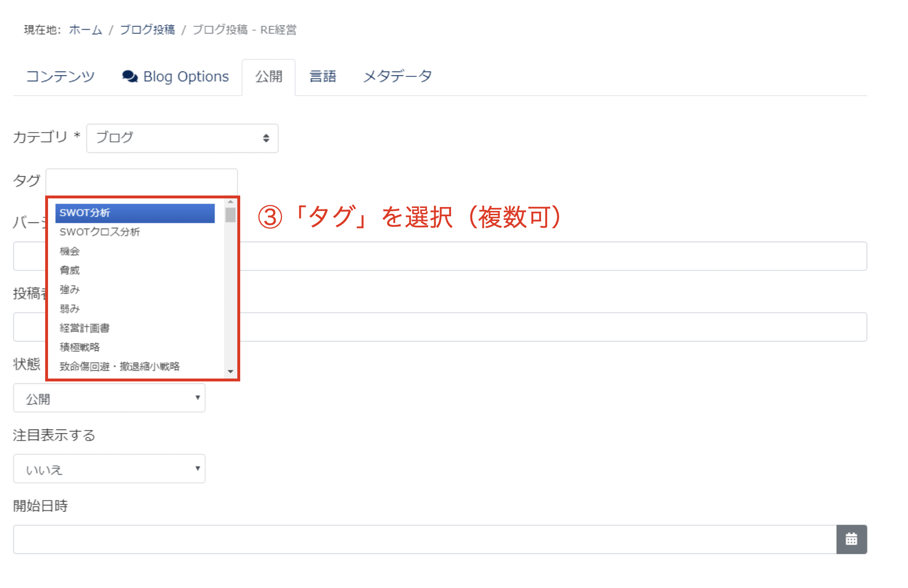Open the 状態 dropdown set to 公開

click(109, 398)
